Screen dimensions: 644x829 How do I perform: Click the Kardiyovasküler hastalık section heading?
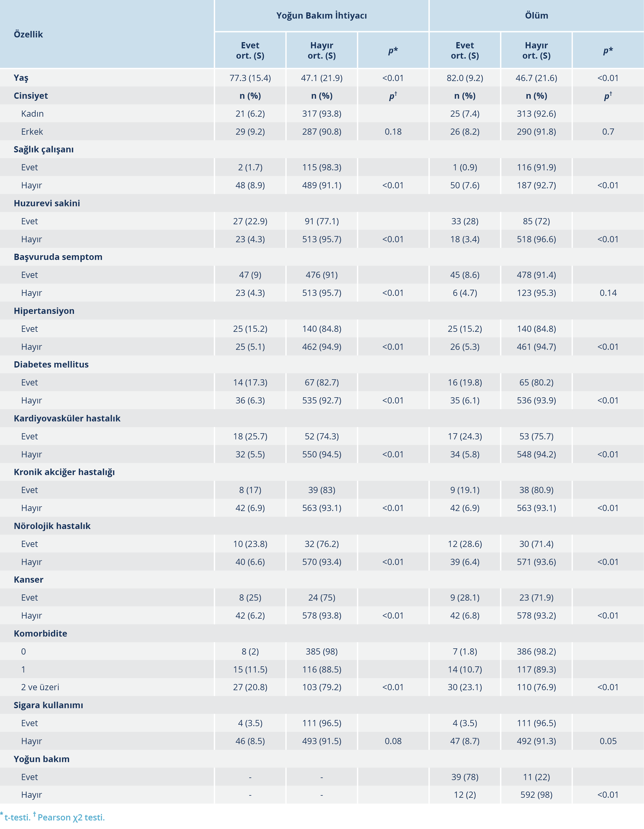tap(67, 418)
